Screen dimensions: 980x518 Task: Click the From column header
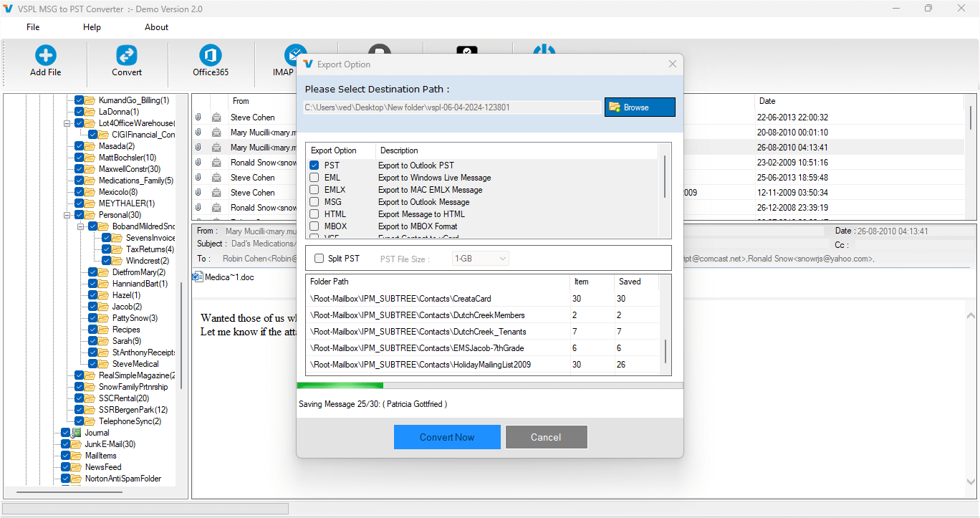point(241,101)
